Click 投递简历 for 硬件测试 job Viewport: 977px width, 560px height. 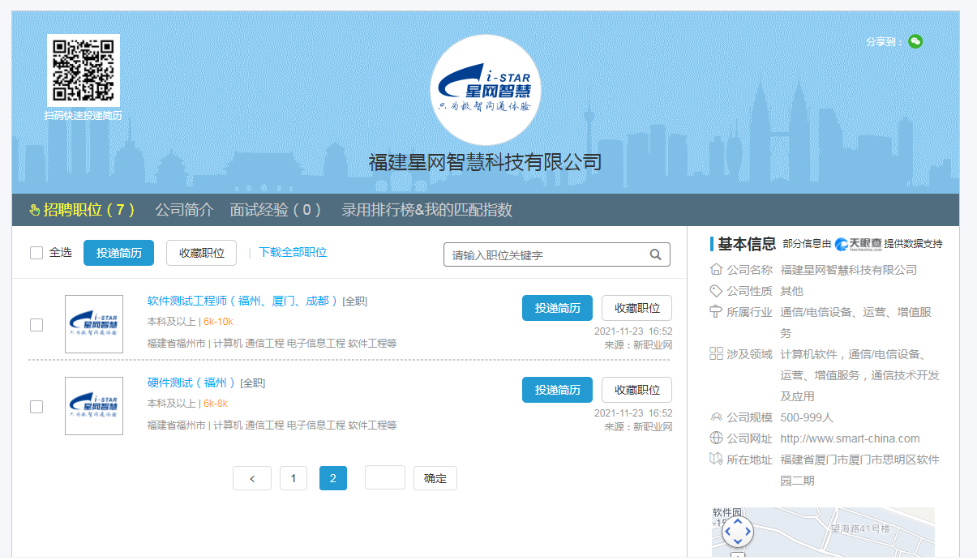557,390
